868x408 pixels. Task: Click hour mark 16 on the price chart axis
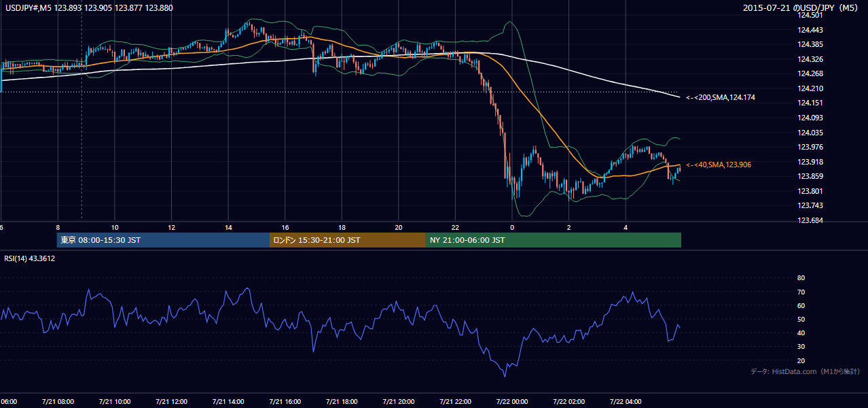click(x=285, y=228)
